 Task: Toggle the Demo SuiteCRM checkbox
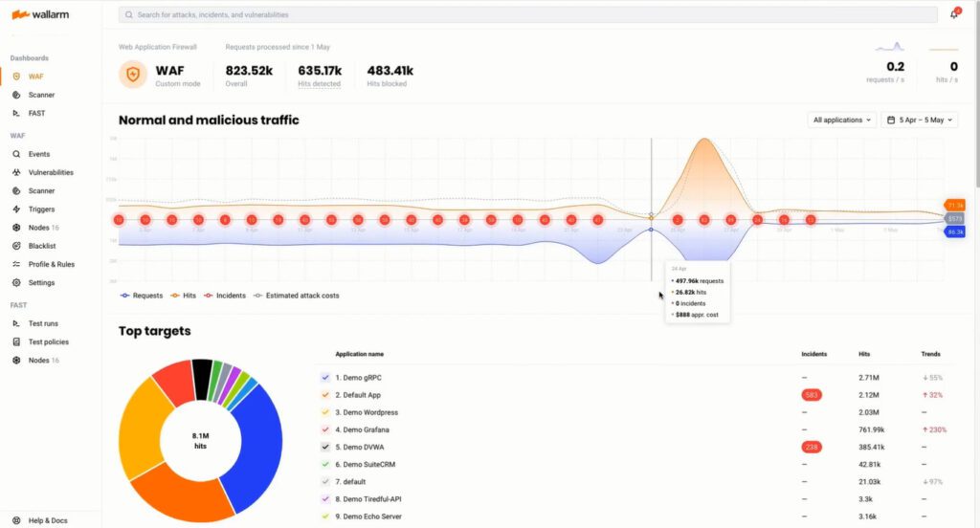(325, 464)
